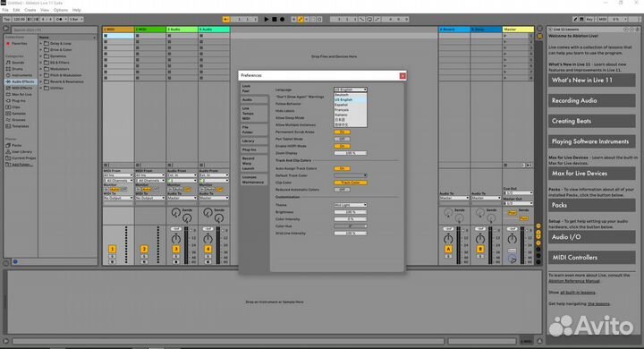The width and height of the screenshot is (644, 349).
Task: Open User Library under Places
Action: click(x=21, y=152)
